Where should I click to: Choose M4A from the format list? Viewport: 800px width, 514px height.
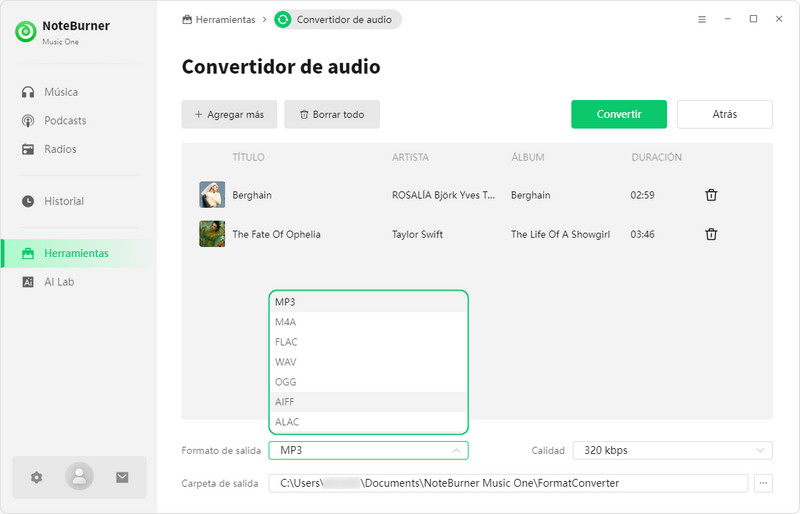pyautogui.click(x=368, y=322)
